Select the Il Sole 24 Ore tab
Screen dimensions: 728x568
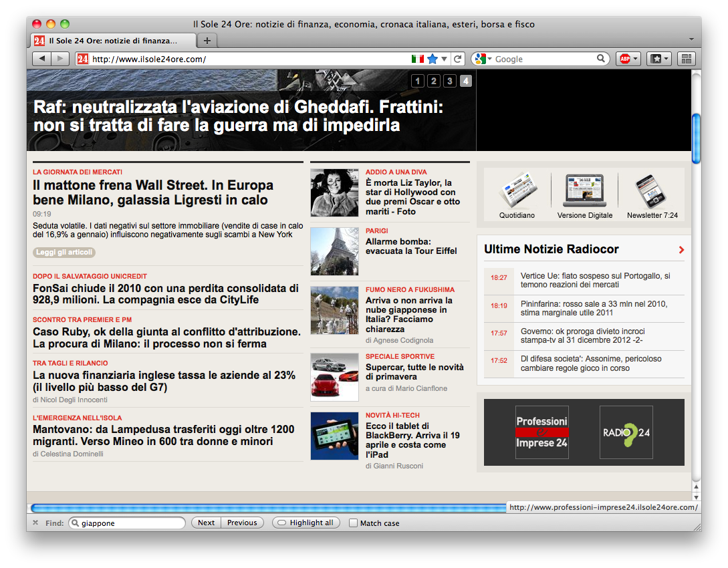(x=114, y=41)
